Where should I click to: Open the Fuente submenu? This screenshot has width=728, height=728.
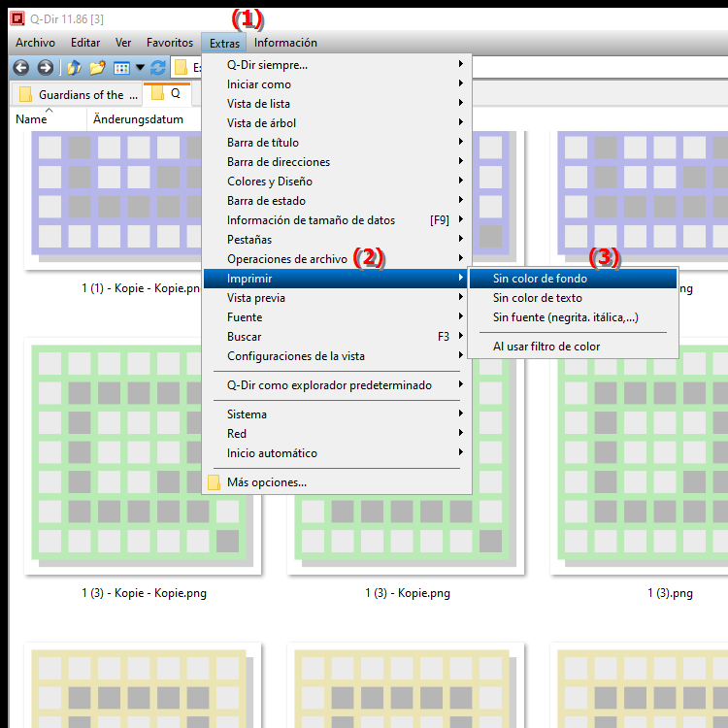tap(338, 317)
